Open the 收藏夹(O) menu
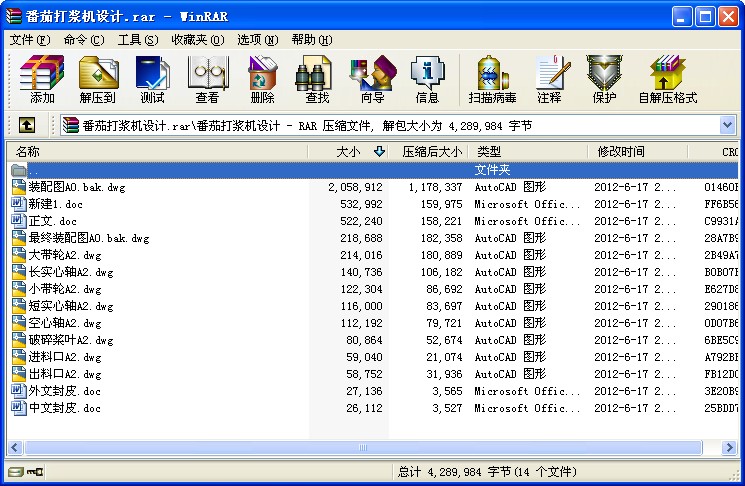This screenshot has height=486, width=745. 198,40
